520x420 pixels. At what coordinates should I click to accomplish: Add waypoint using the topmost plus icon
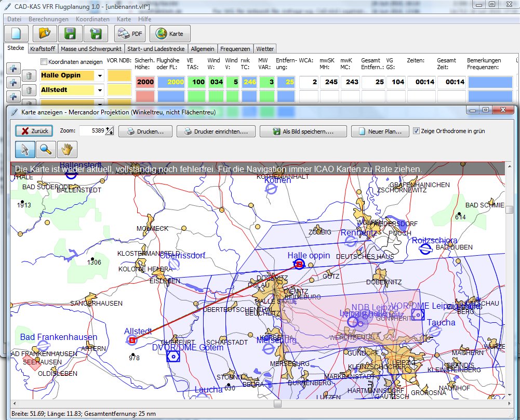pyautogui.click(x=13, y=69)
